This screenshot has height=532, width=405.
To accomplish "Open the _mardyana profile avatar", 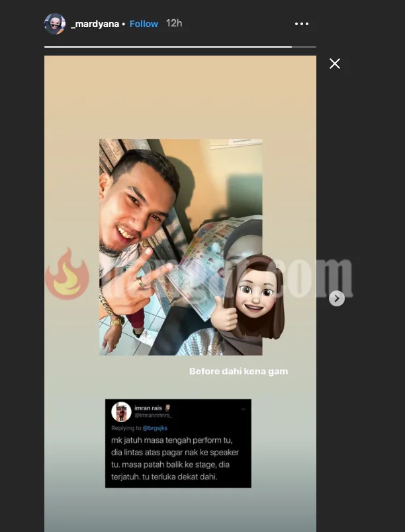I will pos(55,24).
